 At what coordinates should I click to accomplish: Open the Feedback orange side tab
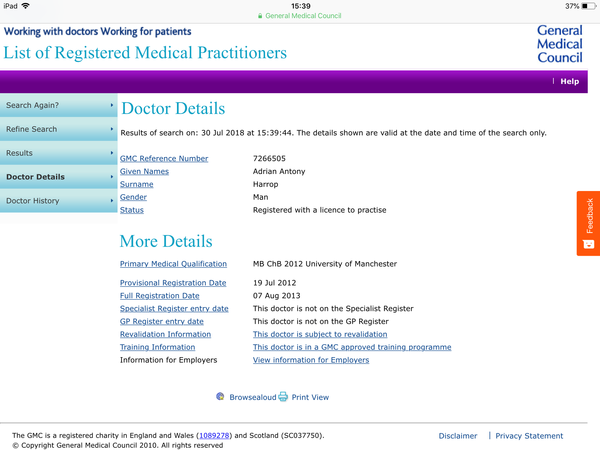[588, 223]
